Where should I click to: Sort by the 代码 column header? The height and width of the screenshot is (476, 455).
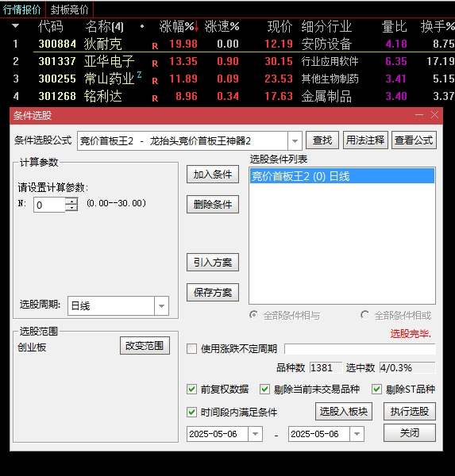click(x=51, y=26)
